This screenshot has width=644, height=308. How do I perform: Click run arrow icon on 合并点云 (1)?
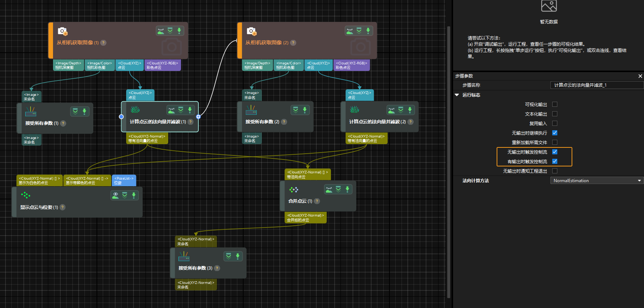(347, 189)
